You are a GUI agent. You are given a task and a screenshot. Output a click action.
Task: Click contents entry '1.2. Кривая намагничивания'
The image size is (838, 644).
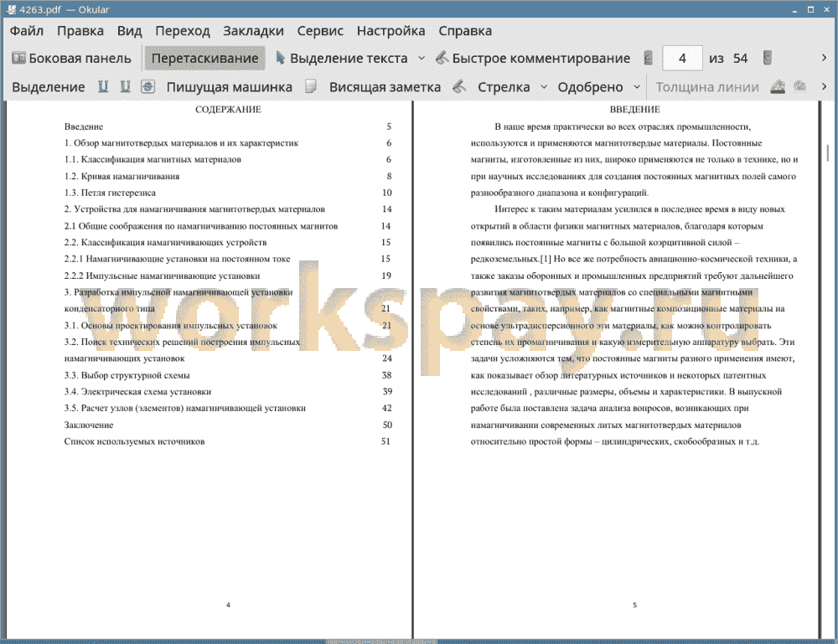click(122, 176)
